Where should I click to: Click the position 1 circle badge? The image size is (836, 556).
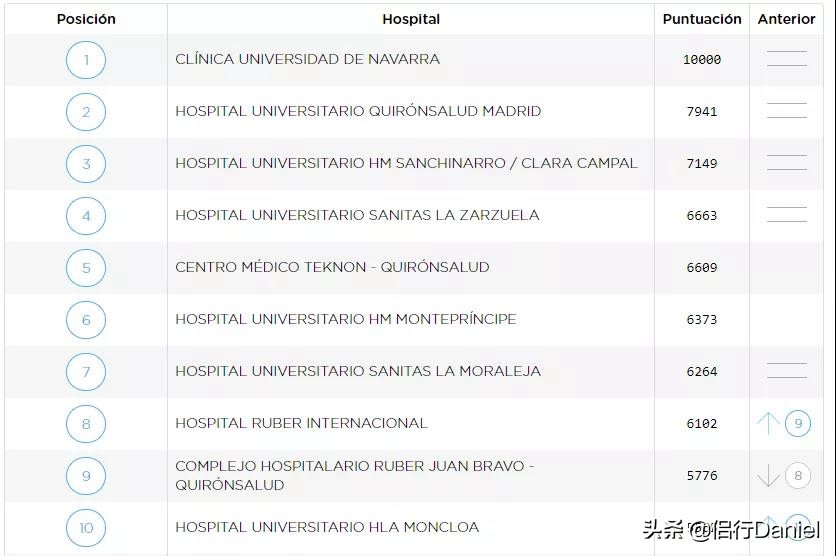86,60
